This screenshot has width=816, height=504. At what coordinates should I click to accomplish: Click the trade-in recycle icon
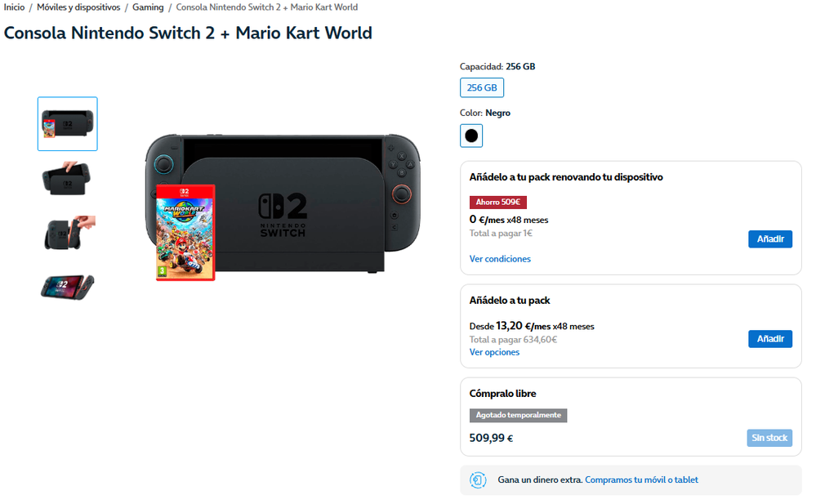pyautogui.click(x=479, y=480)
